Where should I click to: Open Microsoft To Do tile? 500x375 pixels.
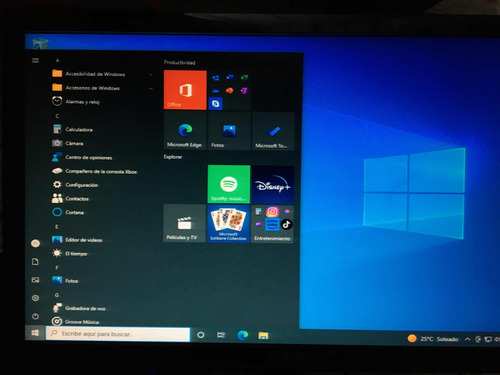273,131
